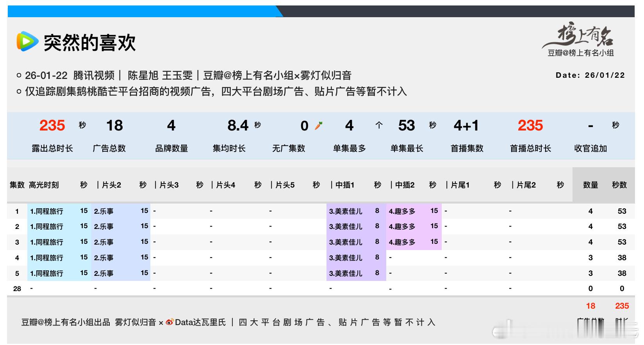The image size is (644, 345).
Task: Click the 广告总数 label
Action: tap(109, 148)
